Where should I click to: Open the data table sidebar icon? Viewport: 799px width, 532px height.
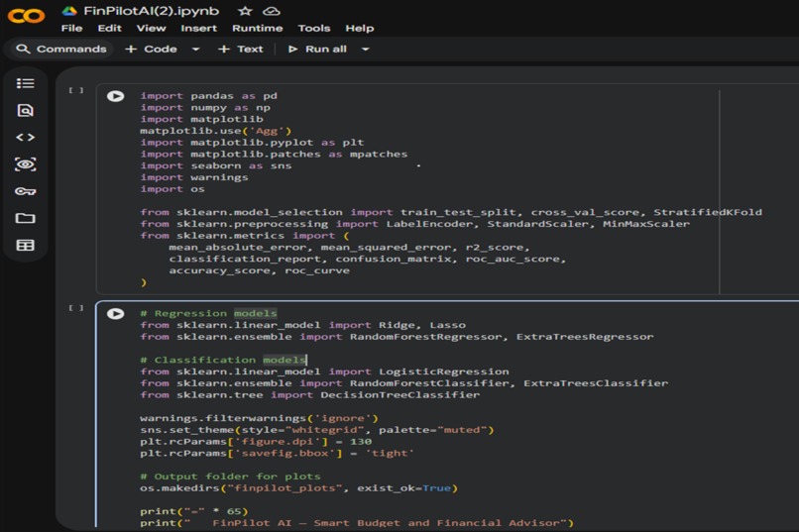point(25,246)
